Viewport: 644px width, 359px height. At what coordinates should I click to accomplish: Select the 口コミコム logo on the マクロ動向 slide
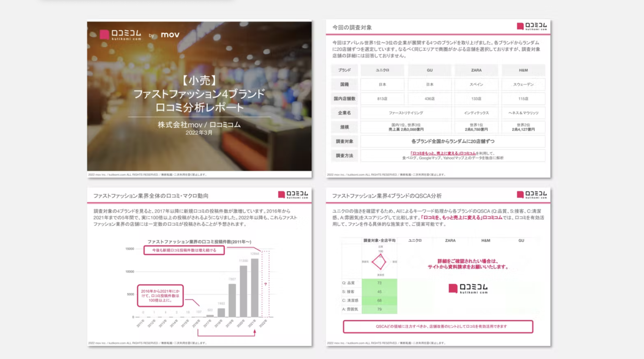pyautogui.click(x=294, y=195)
